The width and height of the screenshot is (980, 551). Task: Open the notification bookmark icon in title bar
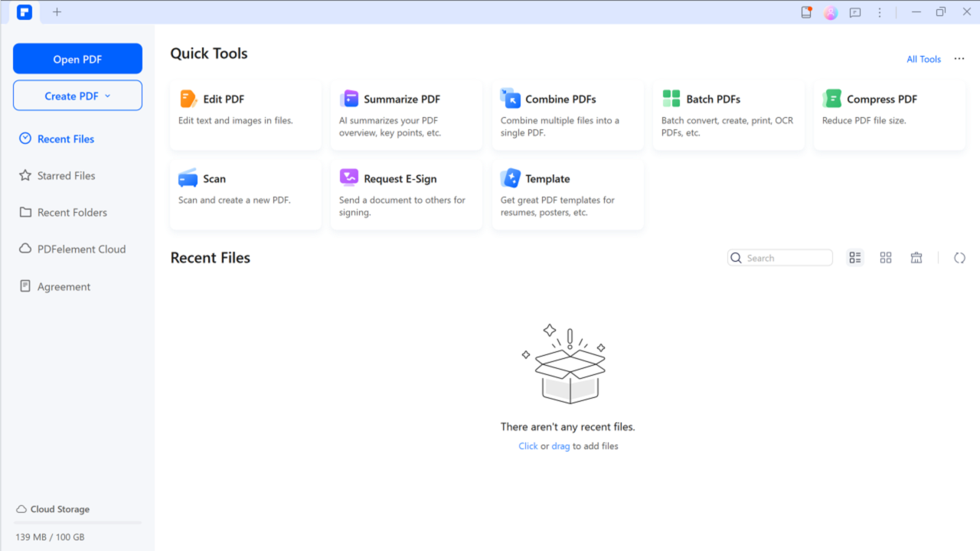coord(806,12)
